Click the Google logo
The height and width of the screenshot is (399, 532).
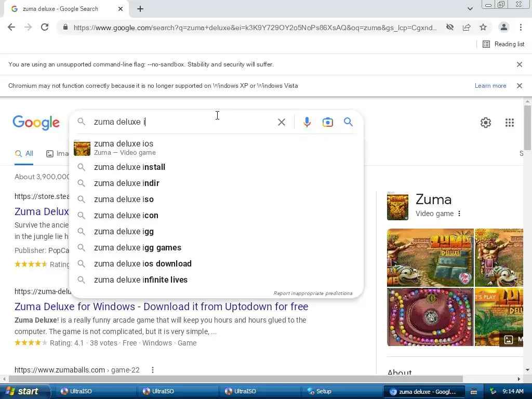[36, 123]
